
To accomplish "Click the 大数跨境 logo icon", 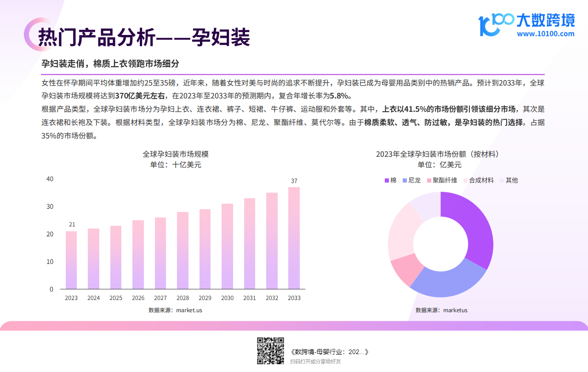I will (x=495, y=24).
